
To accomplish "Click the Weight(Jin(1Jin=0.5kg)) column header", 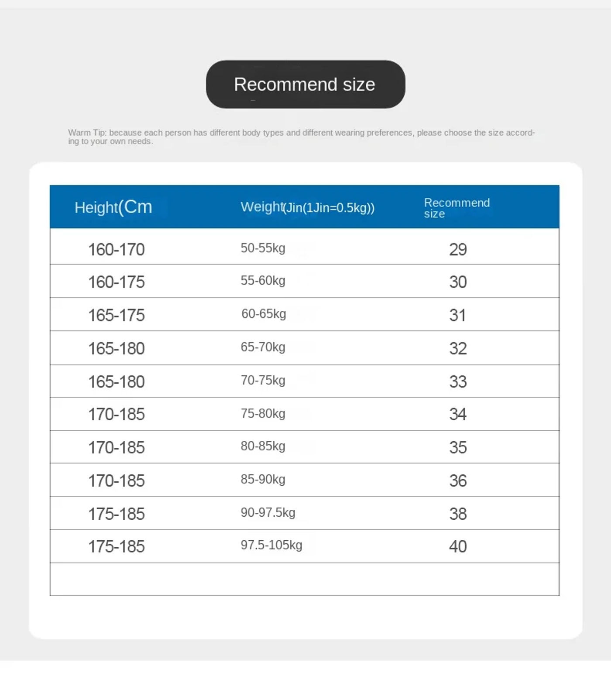I will 308,207.
